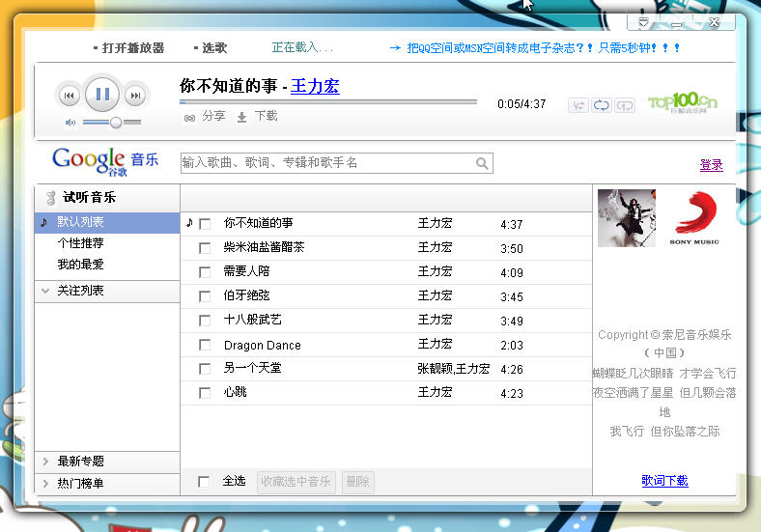This screenshot has width=761, height=532.
Task: Close the music player window
Action: tap(714, 22)
